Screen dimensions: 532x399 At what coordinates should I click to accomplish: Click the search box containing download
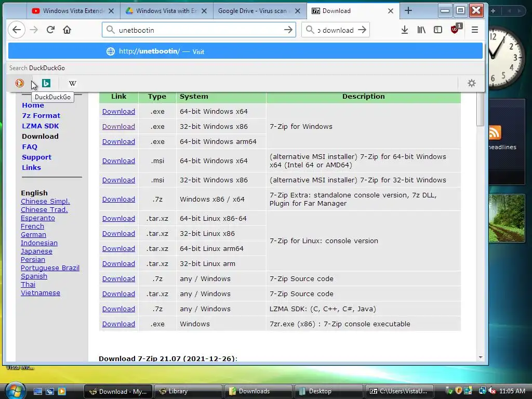(x=335, y=30)
